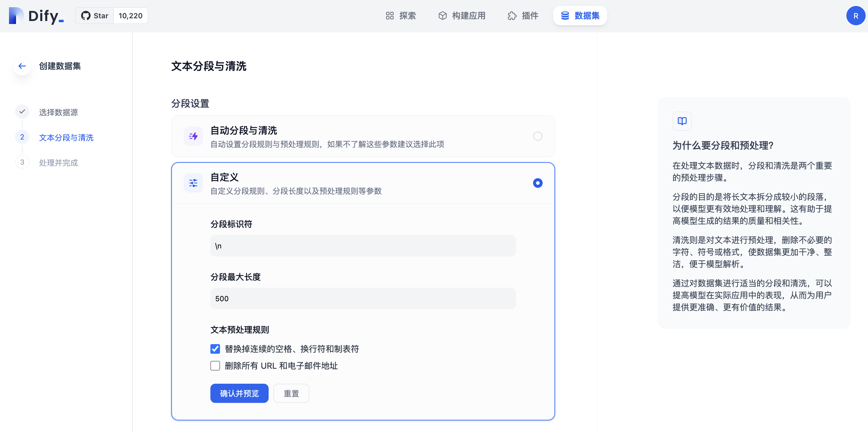Focus the 分段最大长度 field showing 500
The width and height of the screenshot is (868, 432).
[363, 299]
